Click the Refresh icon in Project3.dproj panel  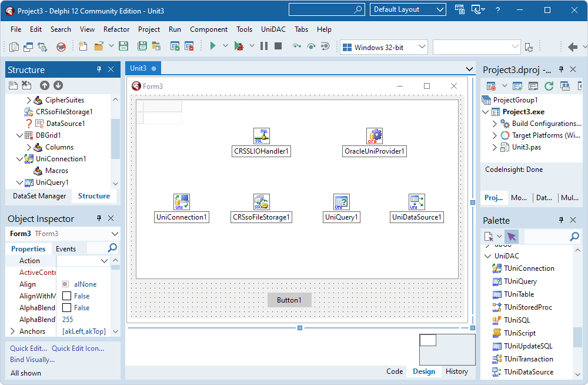(x=549, y=85)
